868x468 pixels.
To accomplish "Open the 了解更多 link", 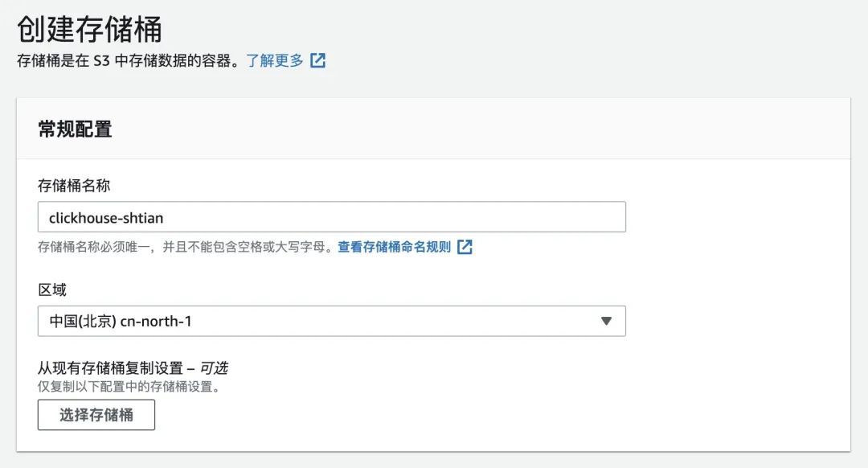I will coord(275,61).
